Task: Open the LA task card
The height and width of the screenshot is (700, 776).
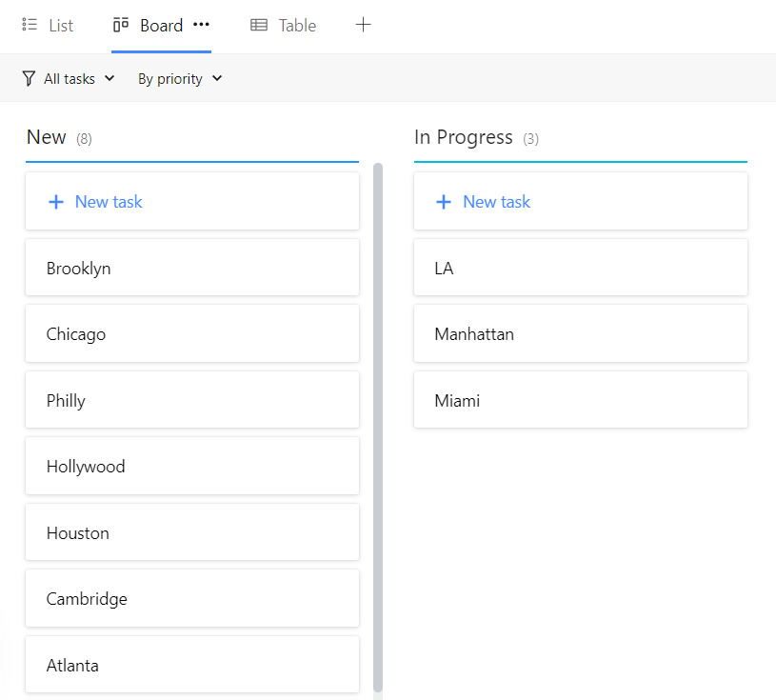Action: pos(581,268)
